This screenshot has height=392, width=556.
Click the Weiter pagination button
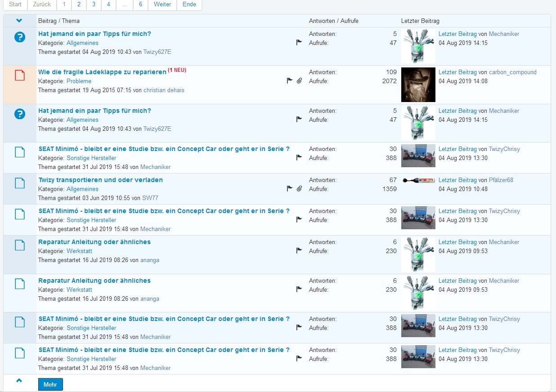tap(162, 4)
